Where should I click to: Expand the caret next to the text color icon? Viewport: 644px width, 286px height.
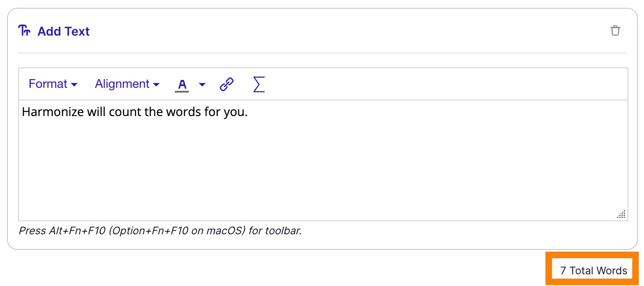point(202,85)
